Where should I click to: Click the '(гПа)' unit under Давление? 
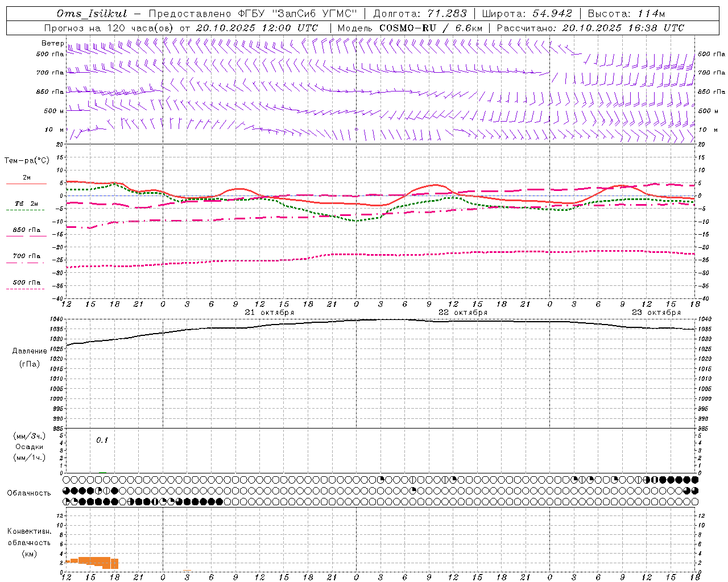(x=30, y=364)
